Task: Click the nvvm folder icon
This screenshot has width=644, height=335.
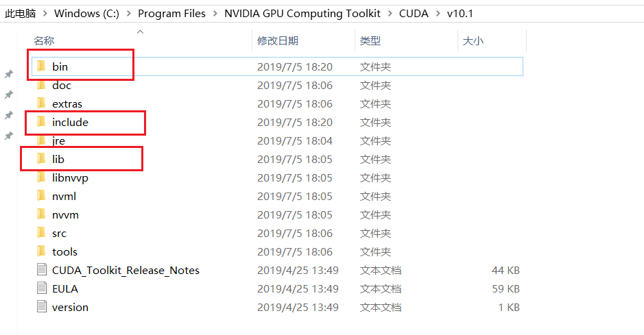Action: [x=41, y=214]
